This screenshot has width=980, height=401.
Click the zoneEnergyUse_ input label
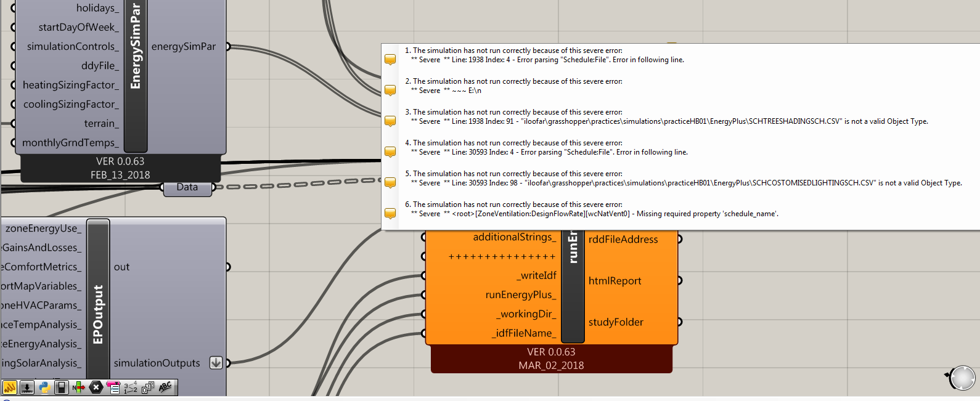point(43,229)
